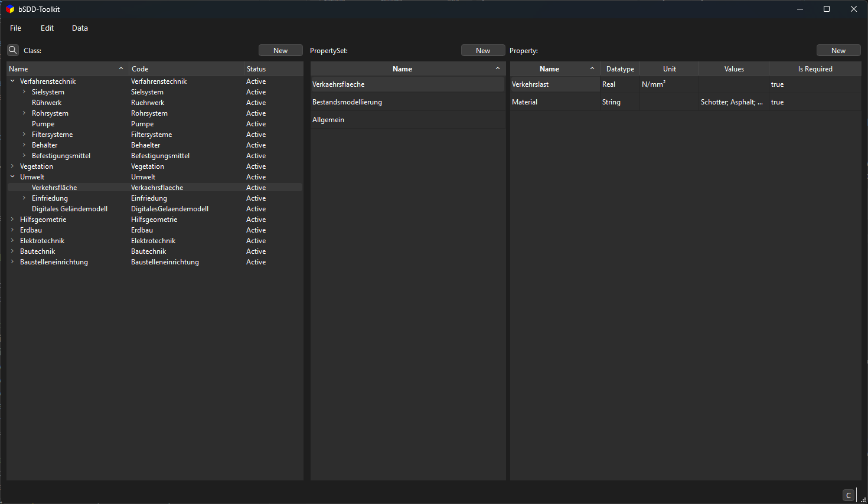Create a new Class with the New button

click(280, 50)
